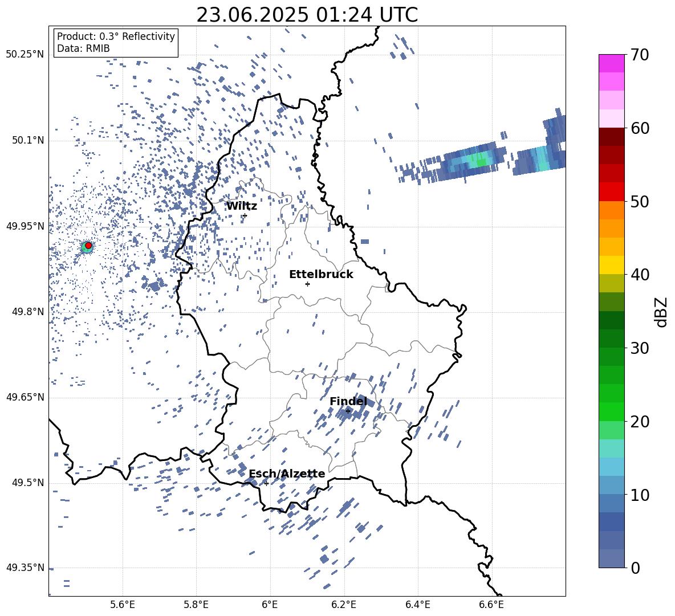Click the 'Product: 0.3° Reflectivity' text

click(x=116, y=36)
